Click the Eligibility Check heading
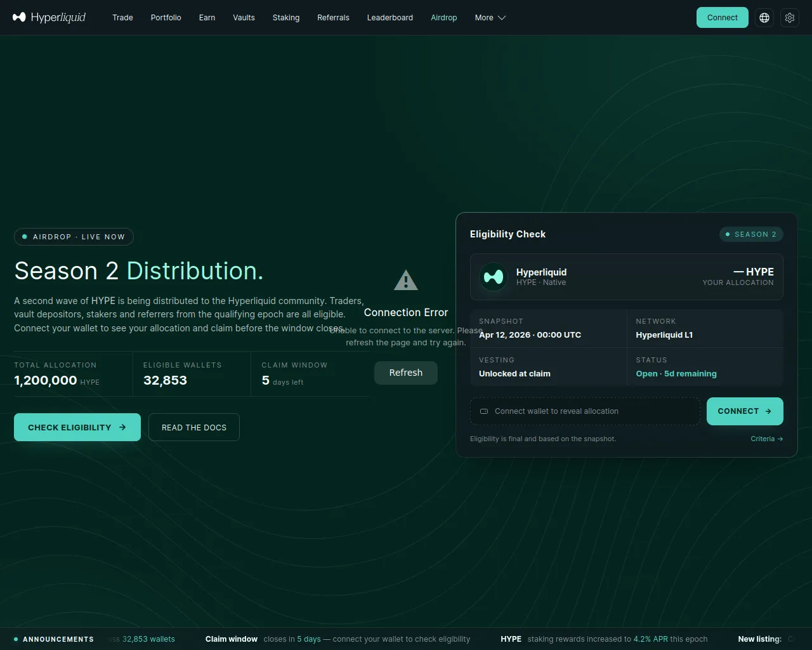 point(507,234)
